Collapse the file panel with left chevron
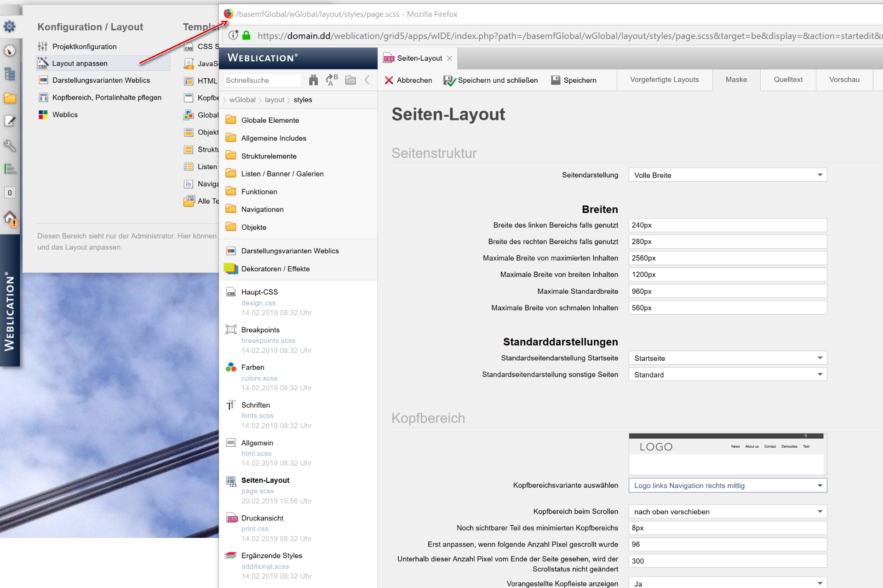This screenshot has height=588, width=883. click(367, 80)
